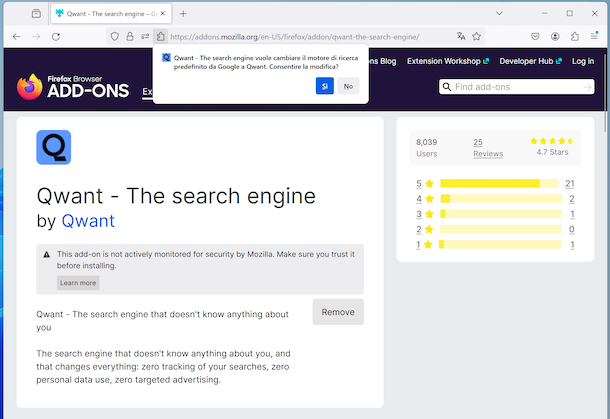
Task: Open tracking protection shield icon
Action: [x=114, y=37]
